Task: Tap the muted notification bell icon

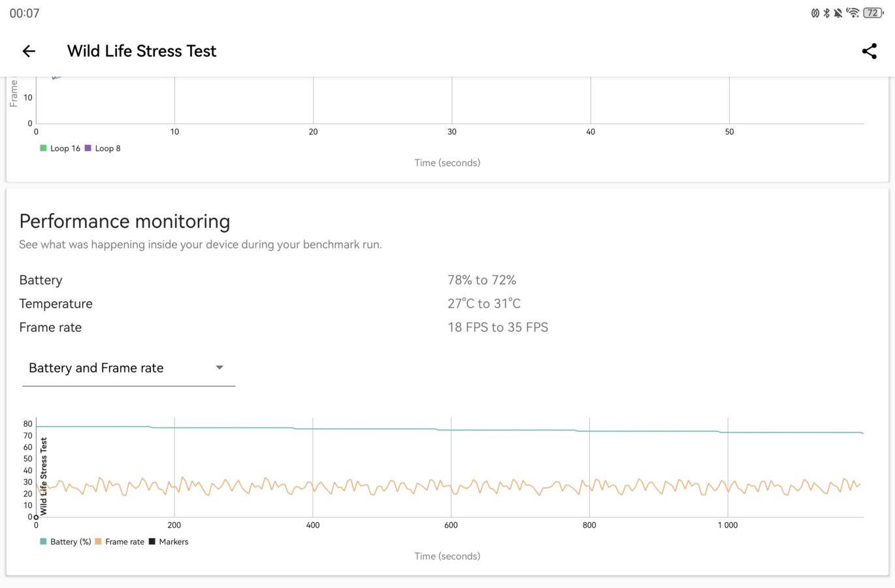Action: pos(838,13)
